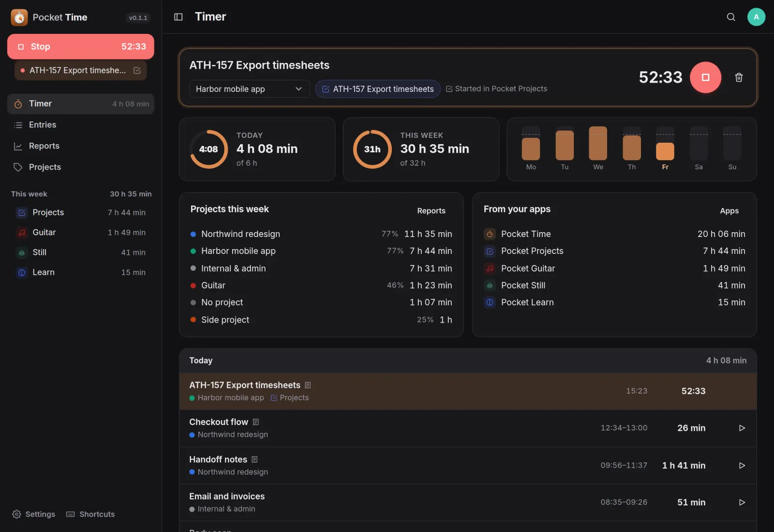Select Northwind redesign in Projects this week
The width and height of the screenshot is (774, 532).
321,234
